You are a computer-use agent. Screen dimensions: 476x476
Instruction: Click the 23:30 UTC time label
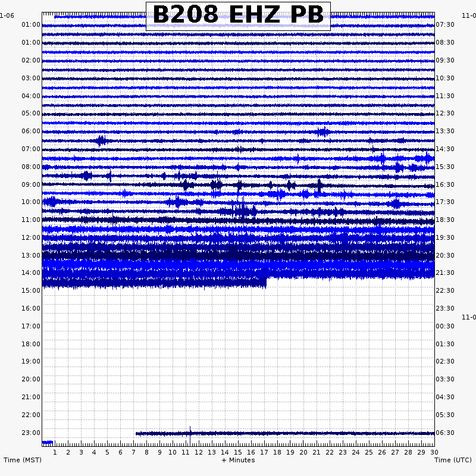445,308
